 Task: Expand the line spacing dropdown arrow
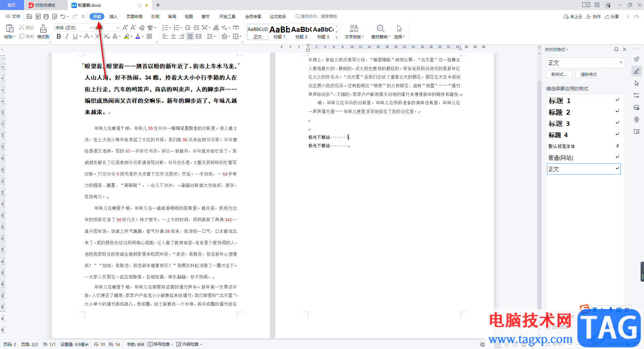215,36
